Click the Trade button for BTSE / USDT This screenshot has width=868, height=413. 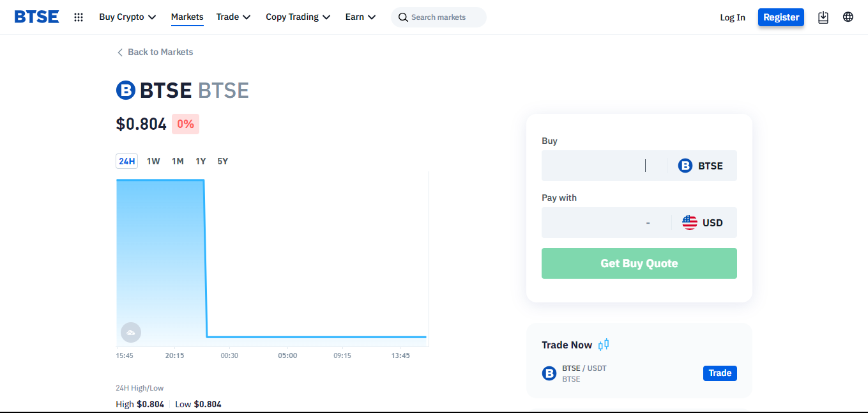[720, 373]
